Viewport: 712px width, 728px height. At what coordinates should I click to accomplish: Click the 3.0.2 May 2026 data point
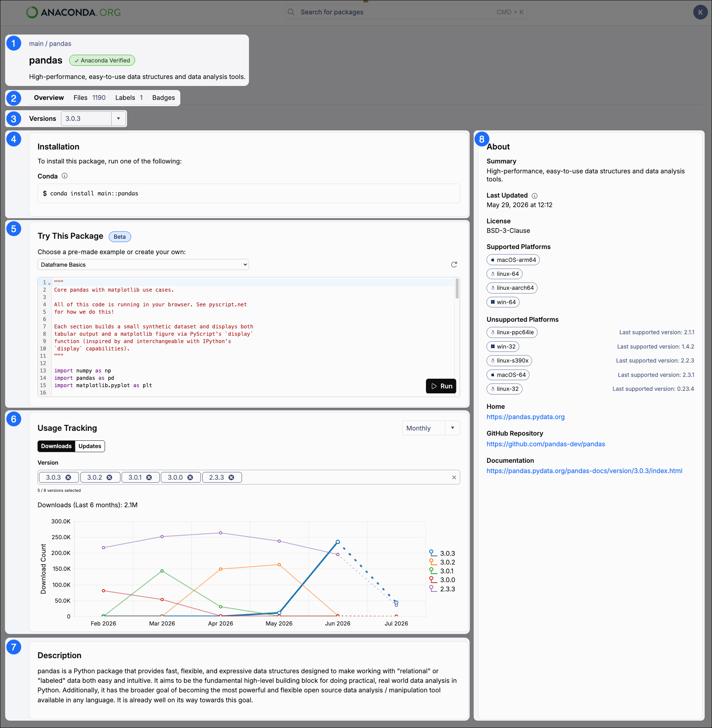tap(279, 565)
